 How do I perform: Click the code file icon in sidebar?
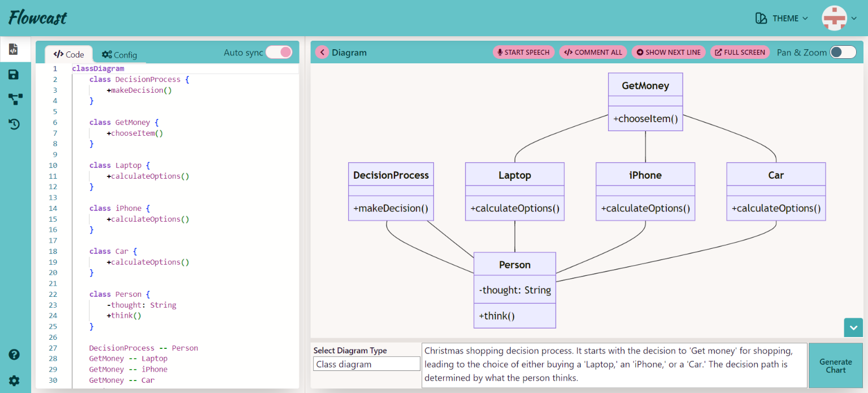point(14,49)
